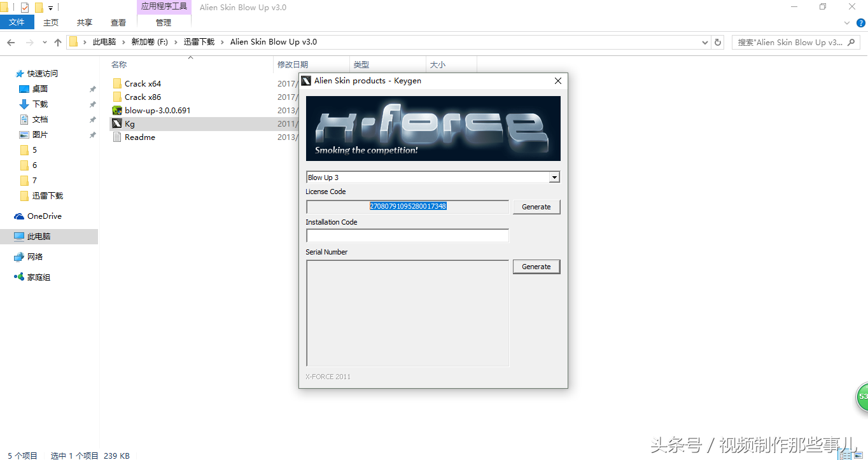This screenshot has height=460, width=868.
Task: Unpin 图片 using its pin icon
Action: (x=93, y=135)
